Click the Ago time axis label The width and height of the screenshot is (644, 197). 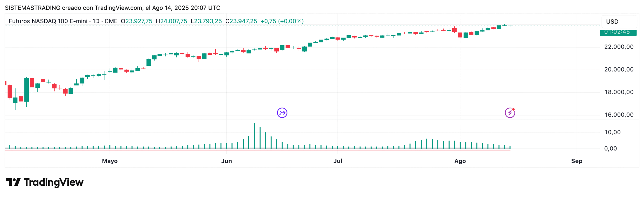460,161
